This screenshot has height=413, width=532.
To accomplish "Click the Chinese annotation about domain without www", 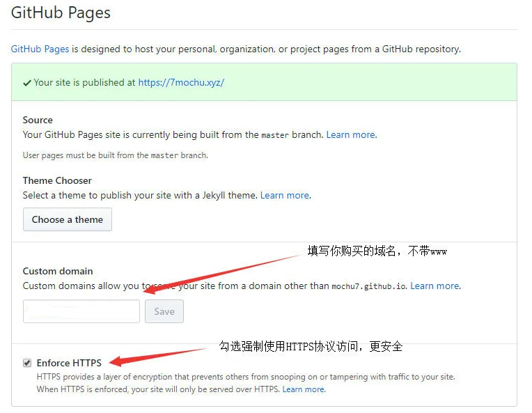I will (377, 251).
